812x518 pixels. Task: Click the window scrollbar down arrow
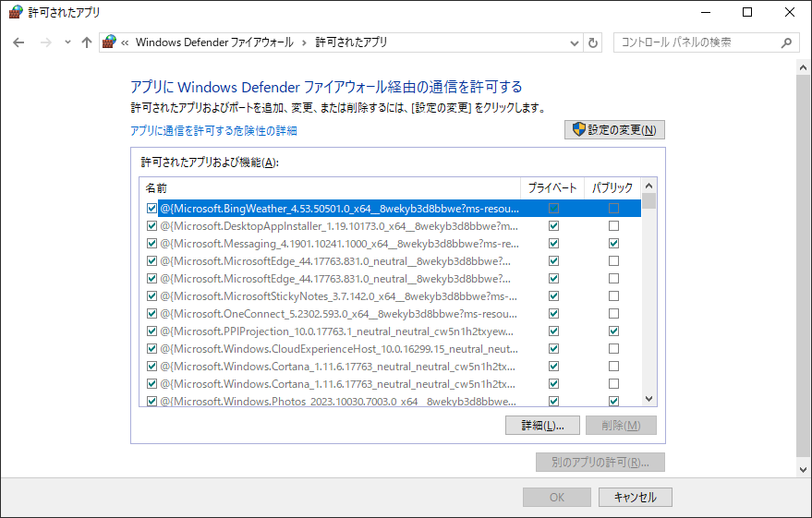803,470
